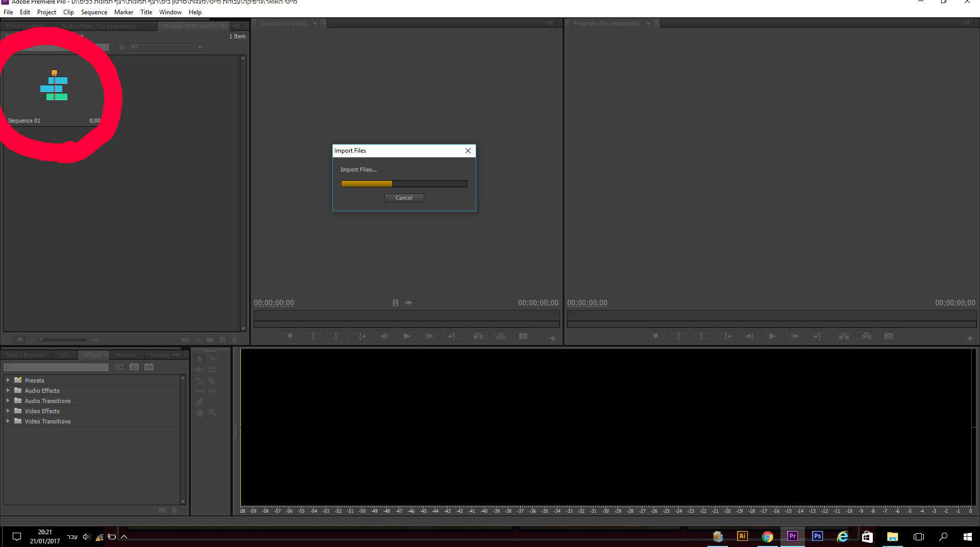Click the Insert button in Source monitor
The image size is (980, 547).
(x=478, y=337)
